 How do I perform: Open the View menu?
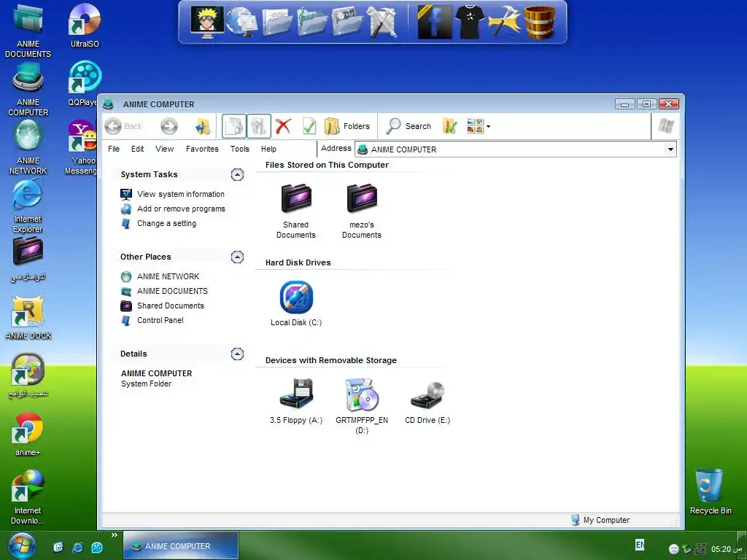(x=164, y=149)
